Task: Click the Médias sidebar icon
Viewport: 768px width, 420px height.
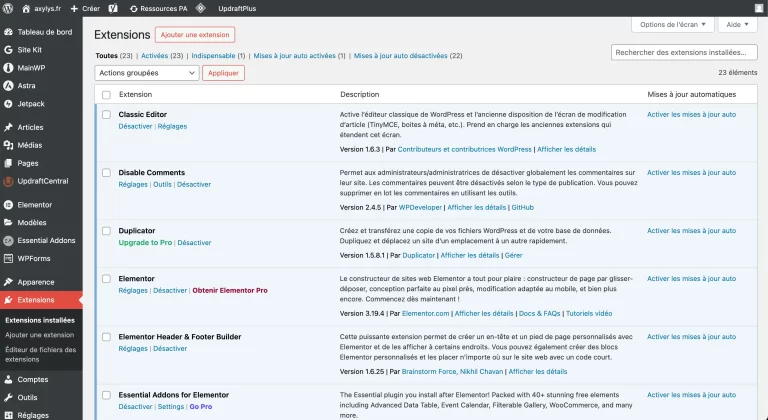Action: [x=8, y=145]
